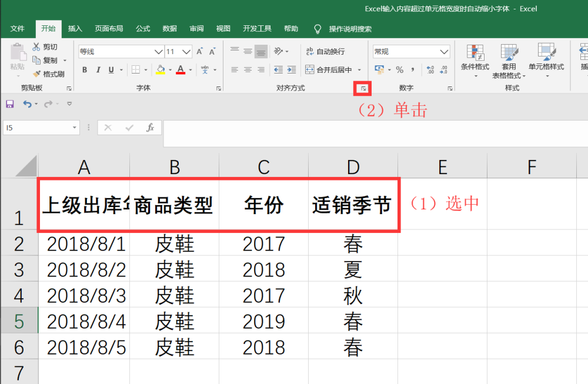The width and height of the screenshot is (588, 384).
Task: Open the font size dropdown showing 11
Action: click(x=187, y=51)
